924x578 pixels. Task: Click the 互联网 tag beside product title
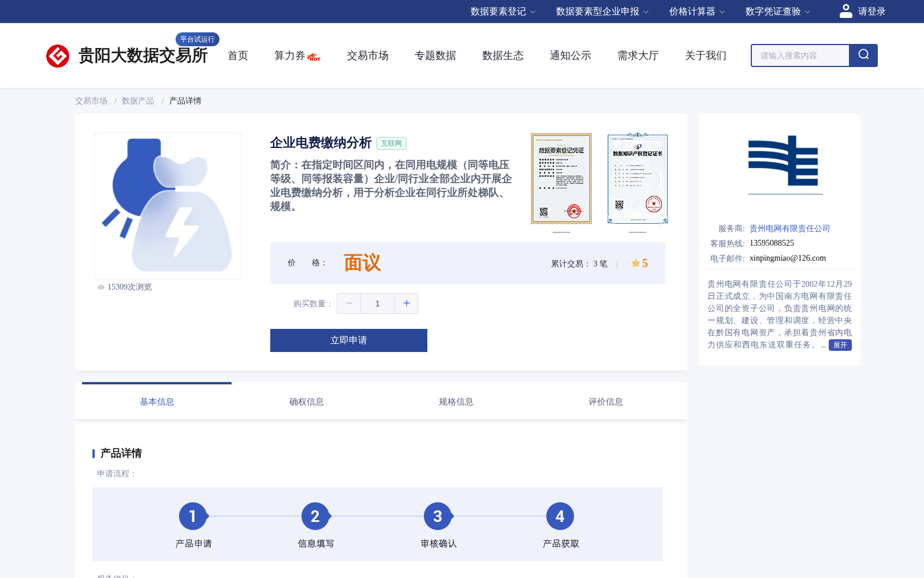(x=392, y=143)
